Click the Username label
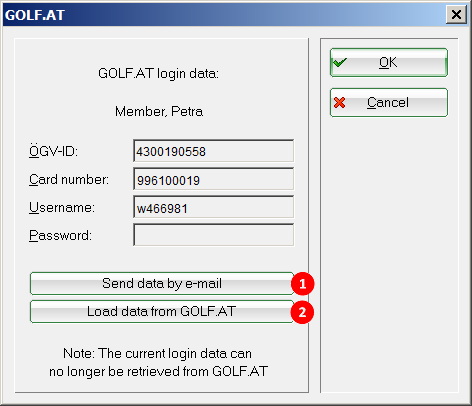472x406 pixels. pyautogui.click(x=62, y=208)
